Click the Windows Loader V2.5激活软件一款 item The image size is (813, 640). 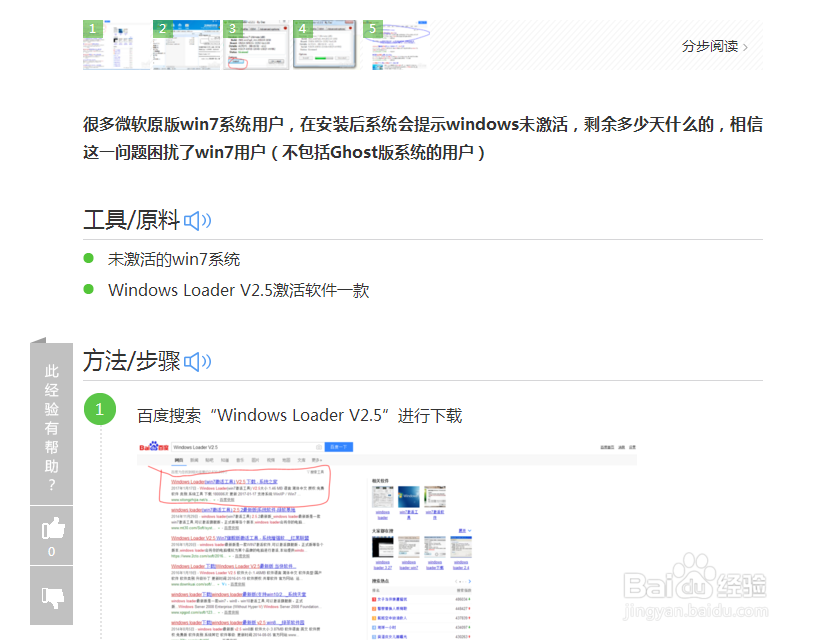(239, 290)
